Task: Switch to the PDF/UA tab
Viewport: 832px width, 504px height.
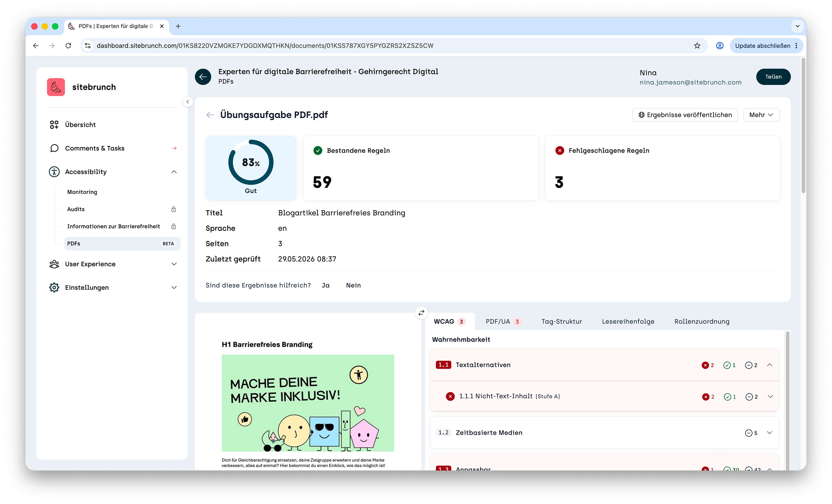Action: [503, 321]
